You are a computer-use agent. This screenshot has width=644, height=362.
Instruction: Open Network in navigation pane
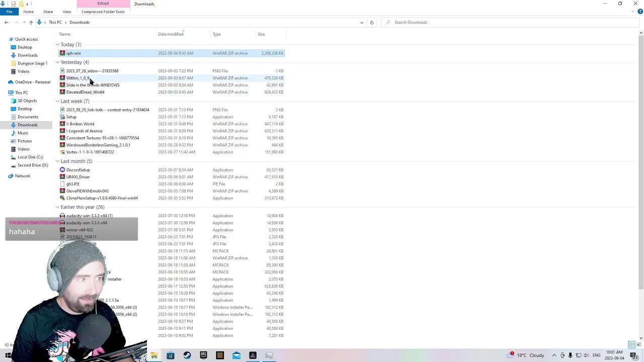[x=19, y=176]
